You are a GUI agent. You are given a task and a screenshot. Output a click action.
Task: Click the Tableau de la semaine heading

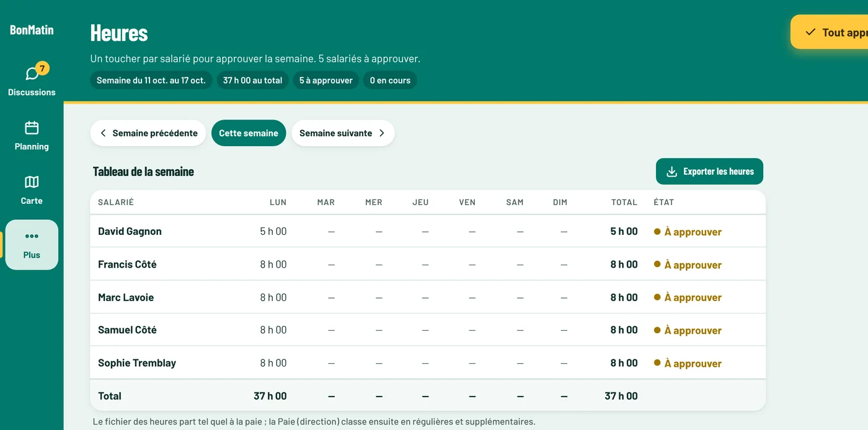(143, 172)
